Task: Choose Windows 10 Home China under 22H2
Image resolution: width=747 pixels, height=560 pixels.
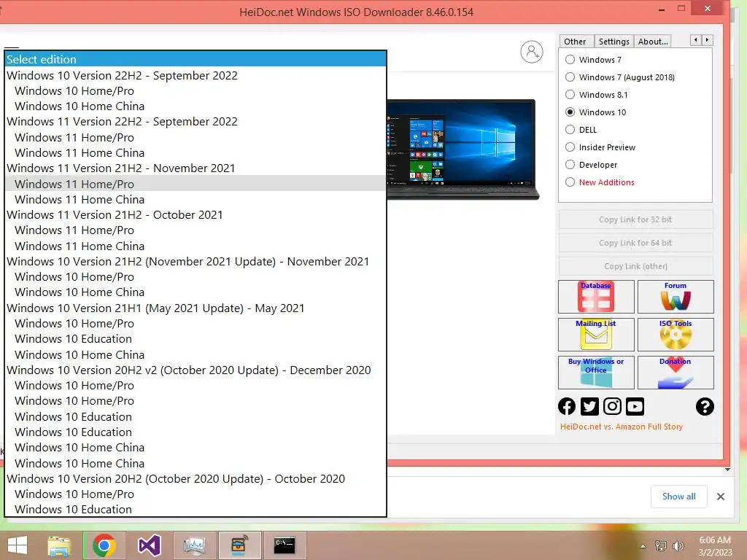Action: 196,106
